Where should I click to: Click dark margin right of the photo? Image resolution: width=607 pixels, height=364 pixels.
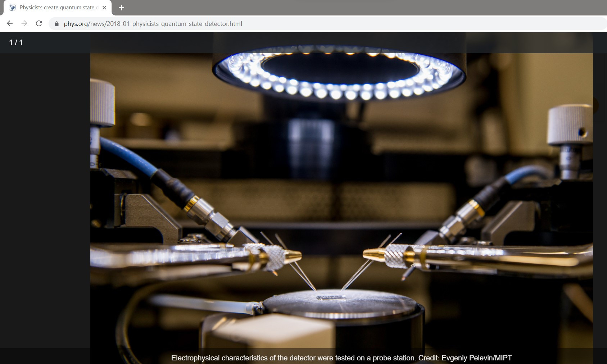[600, 216]
